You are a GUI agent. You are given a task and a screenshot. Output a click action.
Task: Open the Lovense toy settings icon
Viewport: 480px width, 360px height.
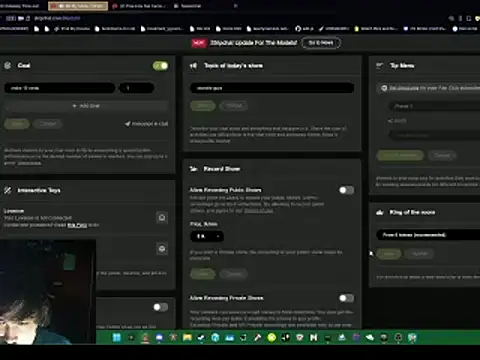pos(162,218)
